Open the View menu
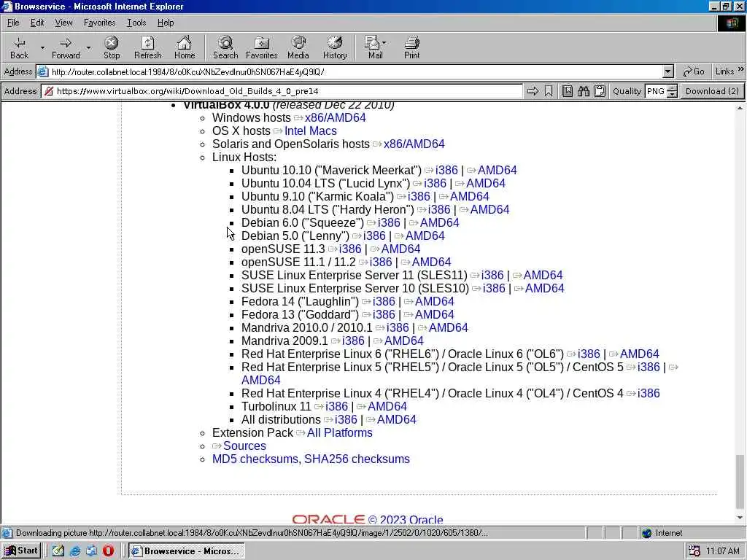Image resolution: width=747 pixels, height=560 pixels. [x=63, y=23]
